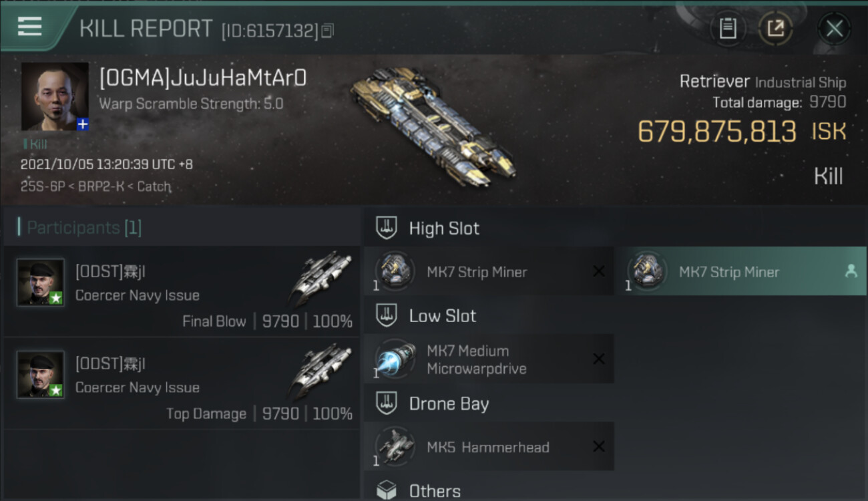The height and width of the screenshot is (501, 868).
Task: Open the hamburger menu icon
Action: (x=30, y=26)
